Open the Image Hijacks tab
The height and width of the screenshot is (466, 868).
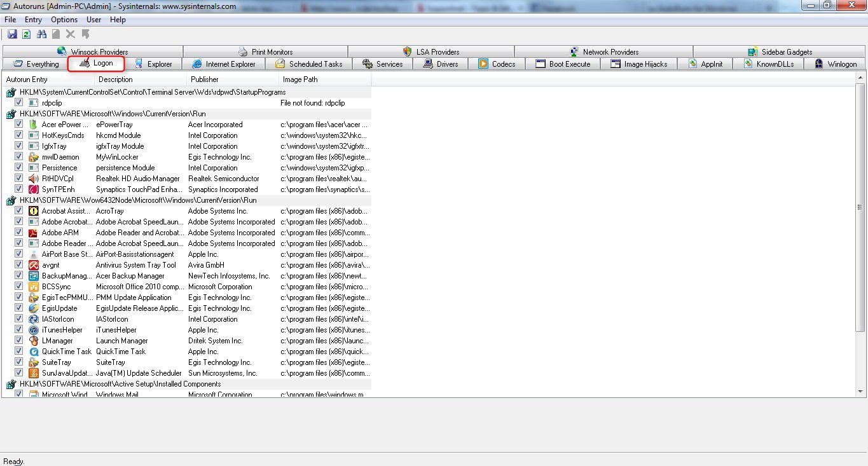638,64
